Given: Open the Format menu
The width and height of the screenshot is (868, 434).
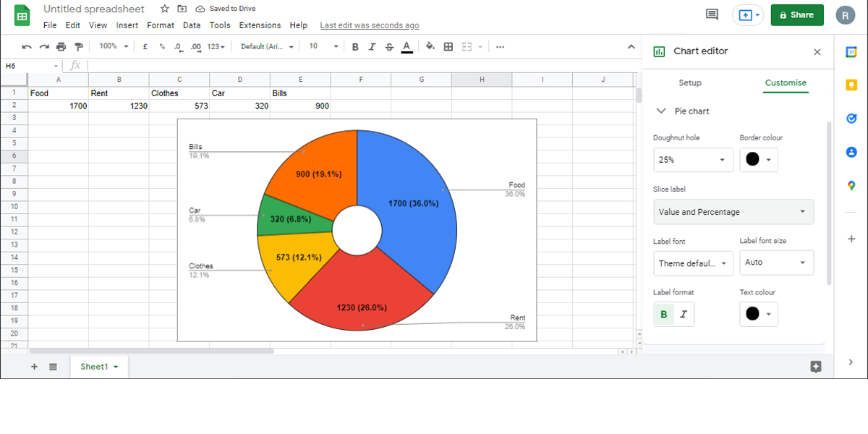Looking at the screenshot, I should click(x=161, y=25).
